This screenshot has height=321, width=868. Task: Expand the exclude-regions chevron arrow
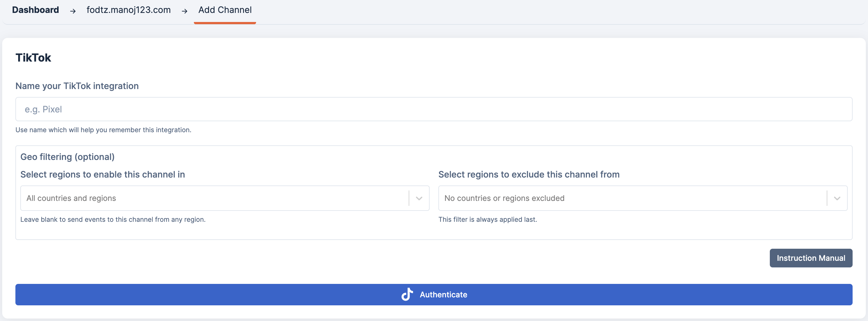(x=837, y=198)
